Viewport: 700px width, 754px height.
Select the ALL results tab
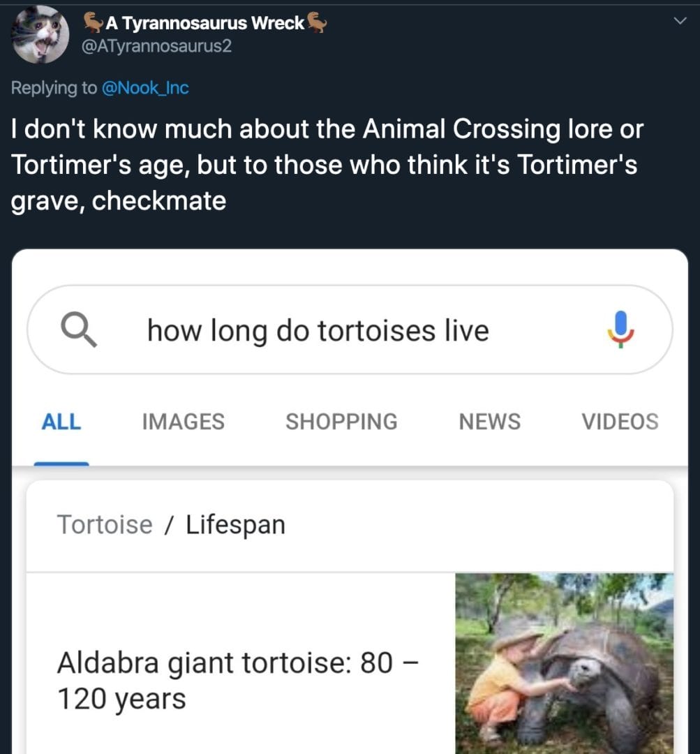[x=61, y=422]
